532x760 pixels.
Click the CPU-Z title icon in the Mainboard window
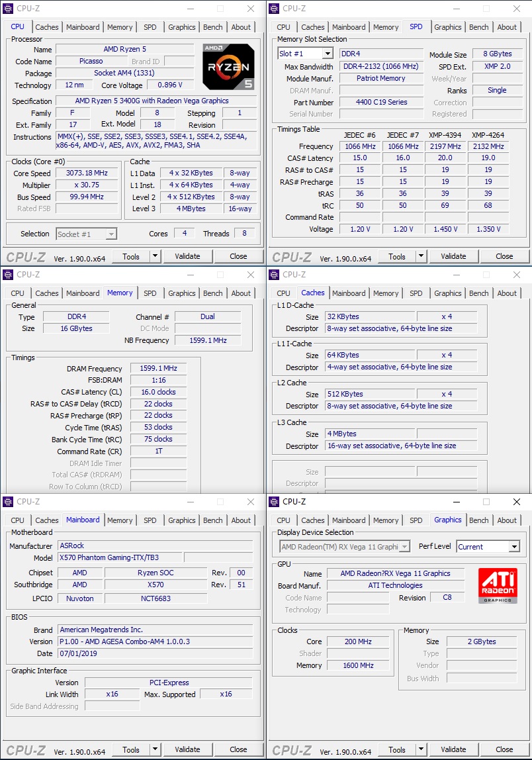click(8, 502)
